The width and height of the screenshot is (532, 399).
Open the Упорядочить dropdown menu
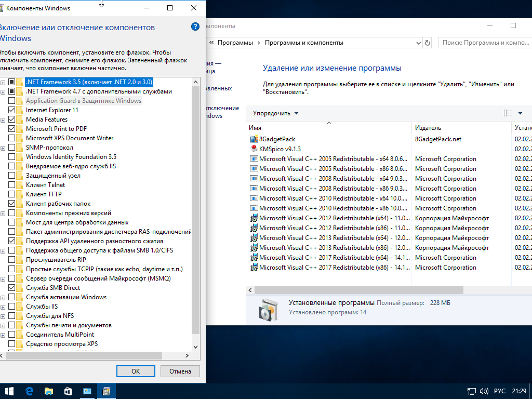[x=275, y=113]
